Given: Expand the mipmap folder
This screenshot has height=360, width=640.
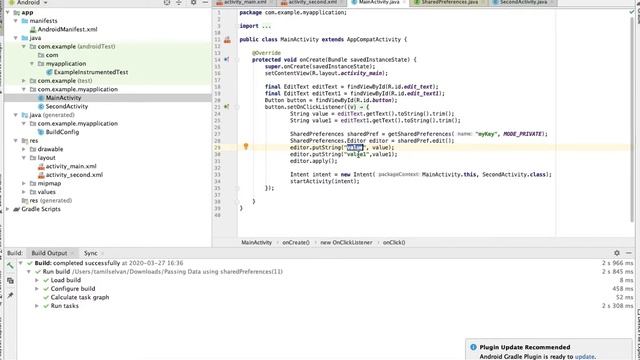Looking at the screenshot, I should click(24, 184).
